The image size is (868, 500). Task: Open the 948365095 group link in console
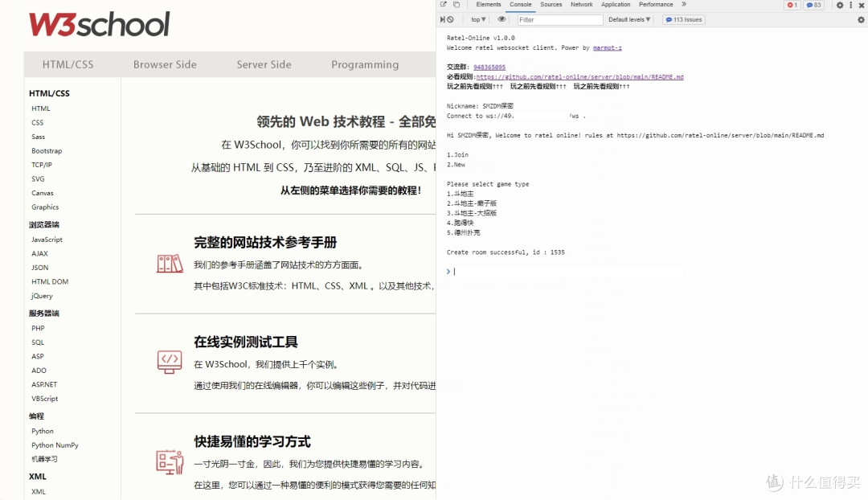point(489,68)
